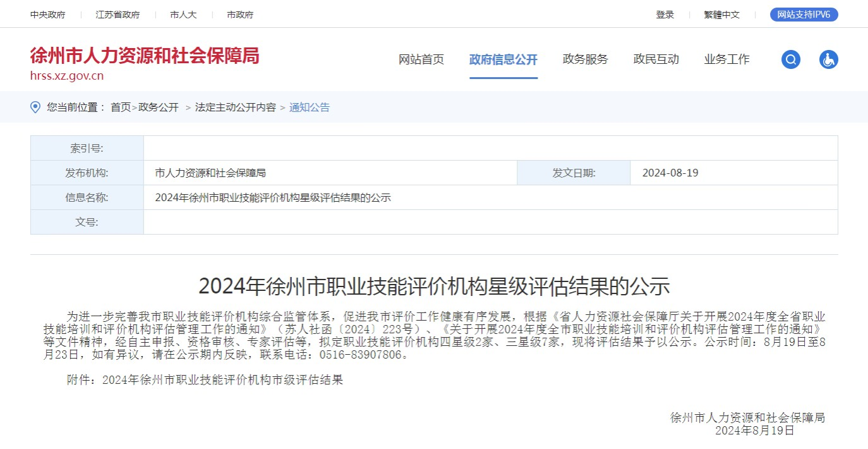Follow the 中央政府 top link

[47, 15]
